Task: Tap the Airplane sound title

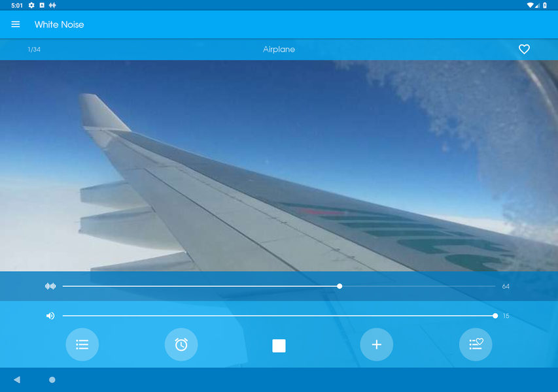Action: pos(279,49)
